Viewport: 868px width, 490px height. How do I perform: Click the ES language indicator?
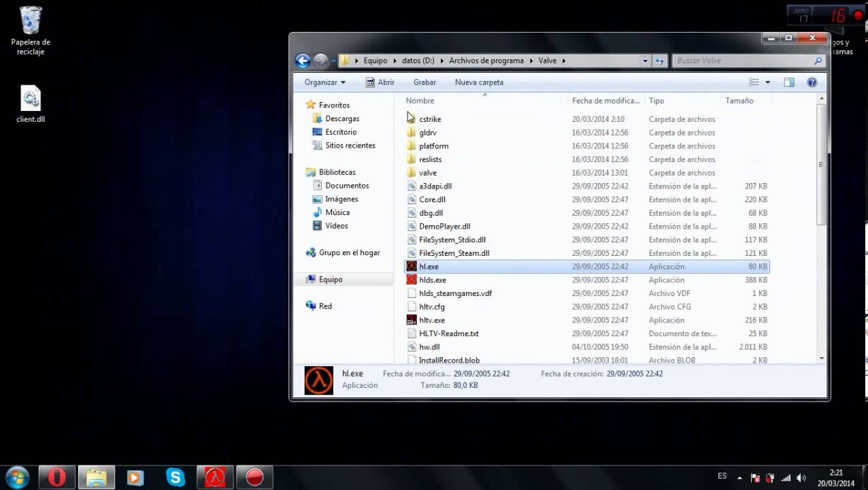pos(722,476)
